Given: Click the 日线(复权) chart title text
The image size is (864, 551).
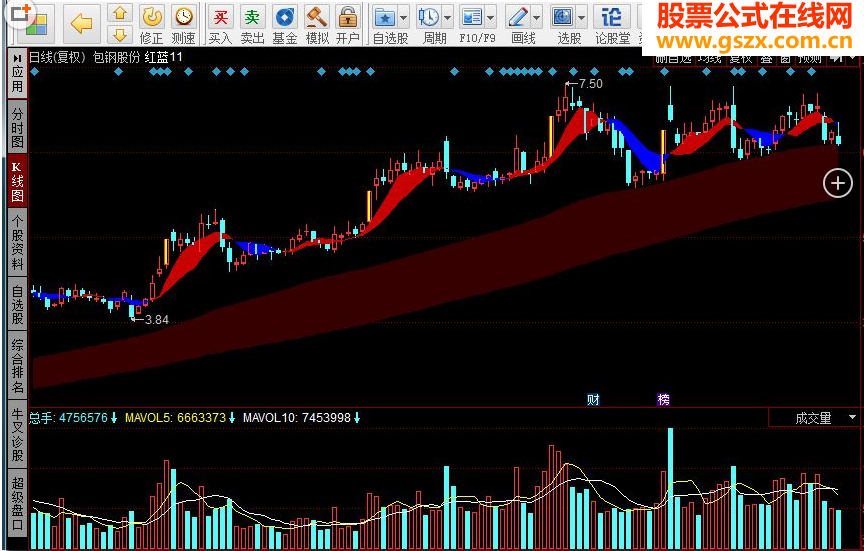Looking at the screenshot, I should 57,57.
